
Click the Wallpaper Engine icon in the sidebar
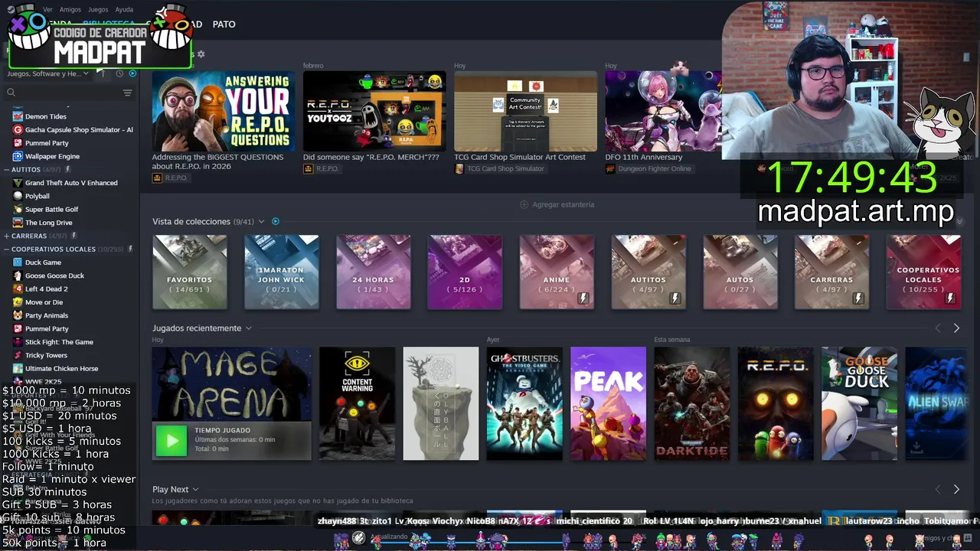pos(18,156)
